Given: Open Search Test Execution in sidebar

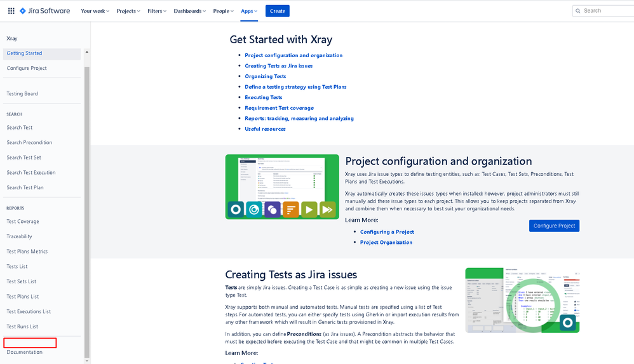Looking at the screenshot, I should [30, 172].
